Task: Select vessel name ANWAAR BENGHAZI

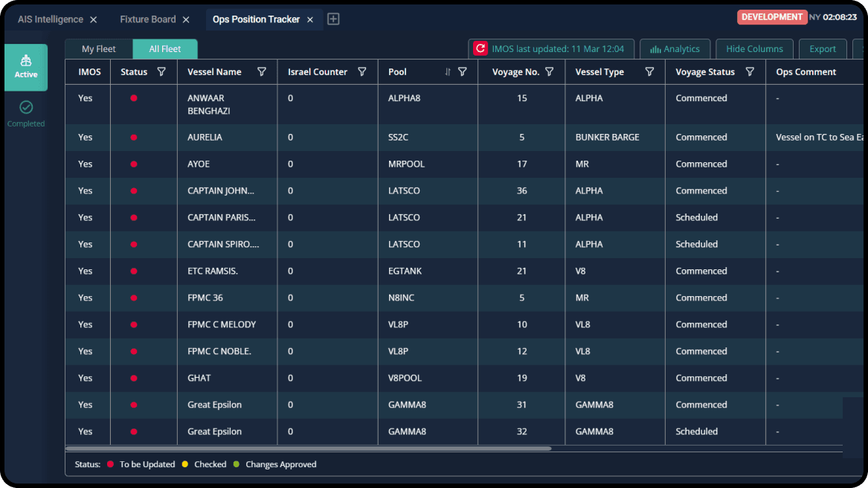Action: [x=209, y=104]
